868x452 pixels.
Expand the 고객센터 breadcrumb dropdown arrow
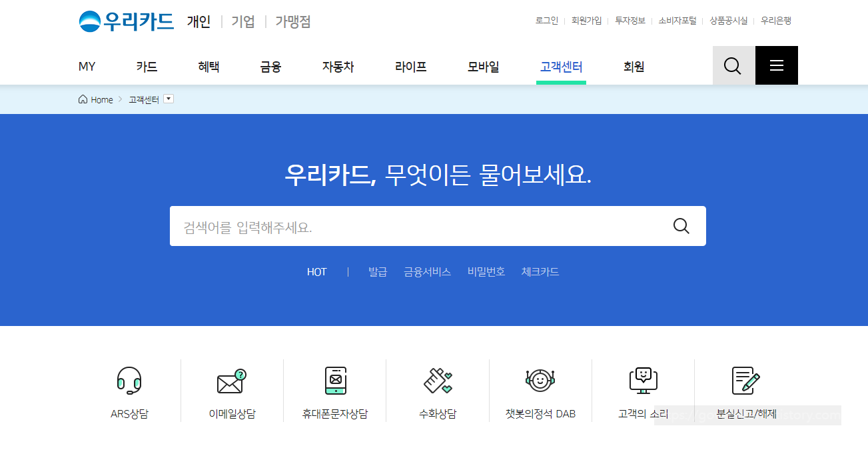(x=169, y=99)
